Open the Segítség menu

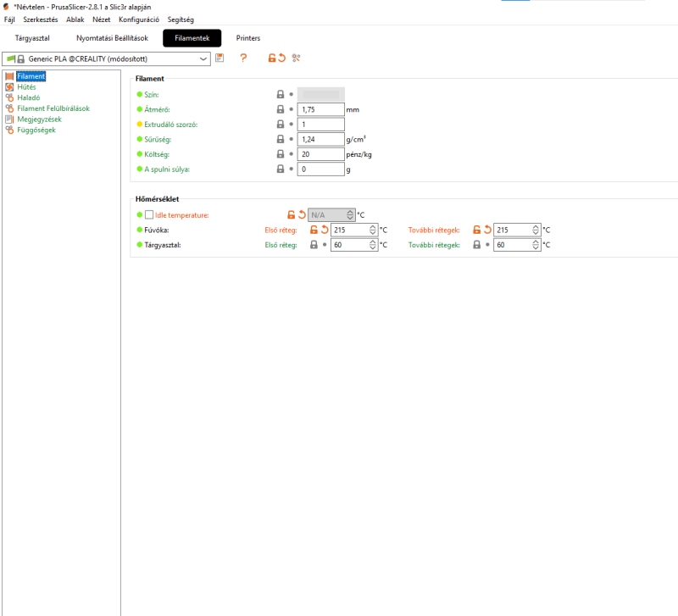click(x=181, y=19)
